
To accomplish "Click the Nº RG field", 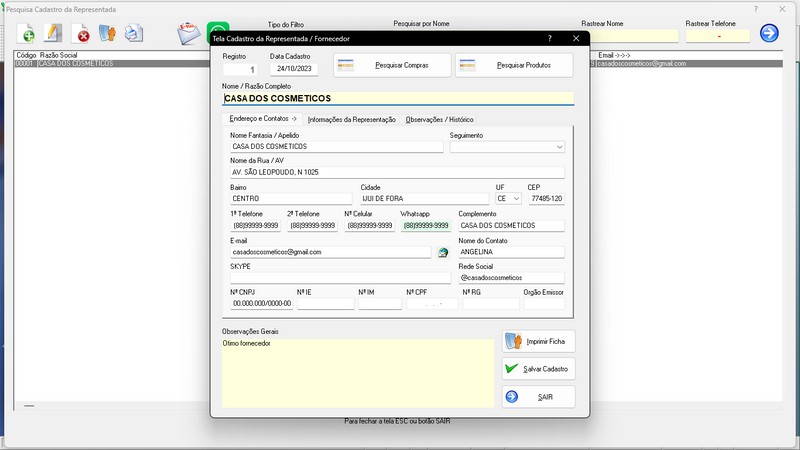I will pos(491,304).
